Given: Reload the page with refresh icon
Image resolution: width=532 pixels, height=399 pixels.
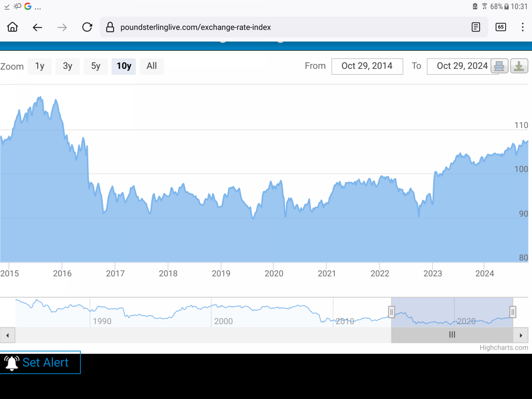Looking at the screenshot, I should pyautogui.click(x=87, y=27).
